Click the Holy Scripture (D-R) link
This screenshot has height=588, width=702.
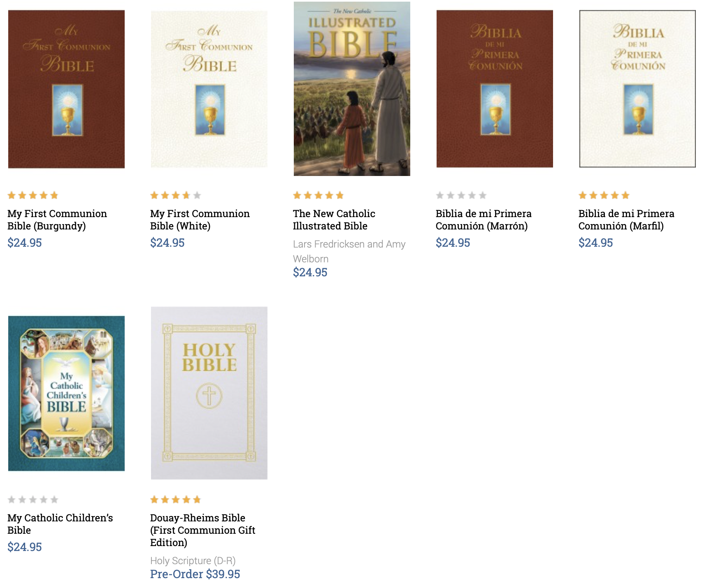click(x=193, y=560)
